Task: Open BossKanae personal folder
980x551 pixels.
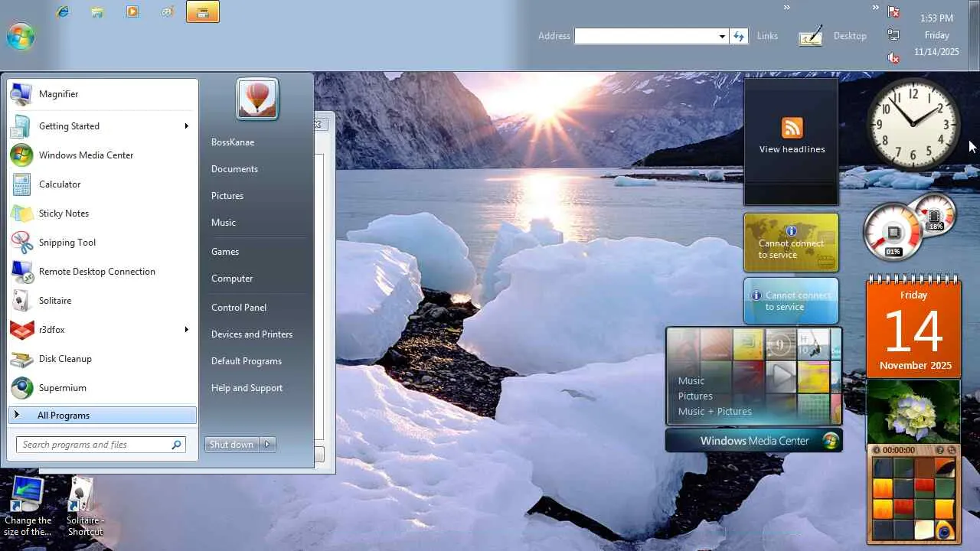Action: click(233, 142)
